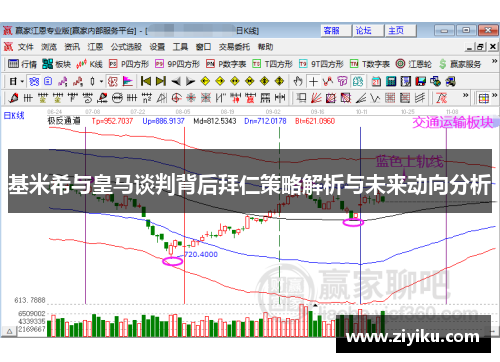The image size is (500, 362).
Task: Open the calendar icon showing 21
Action: pos(376,81)
